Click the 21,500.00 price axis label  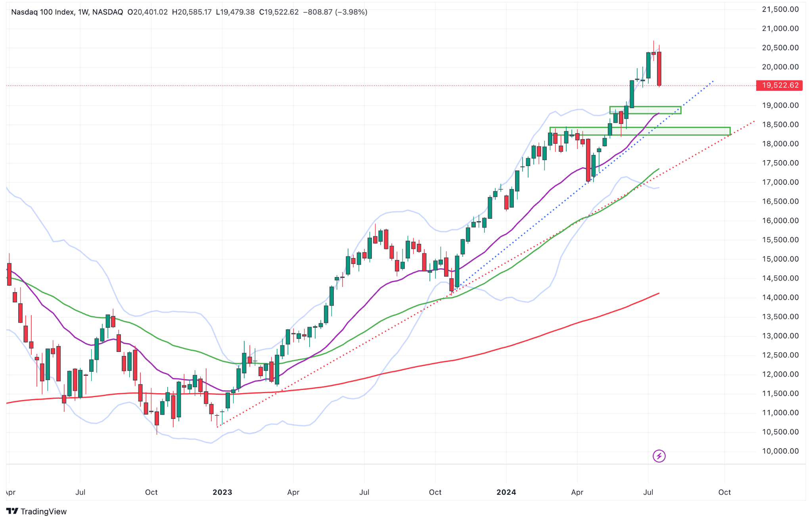780,10
